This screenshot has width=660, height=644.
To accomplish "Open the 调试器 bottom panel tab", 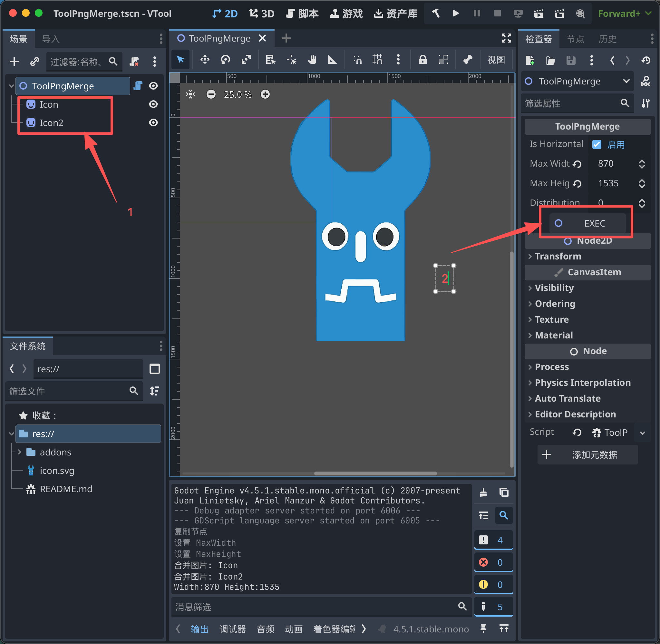I will 232,629.
